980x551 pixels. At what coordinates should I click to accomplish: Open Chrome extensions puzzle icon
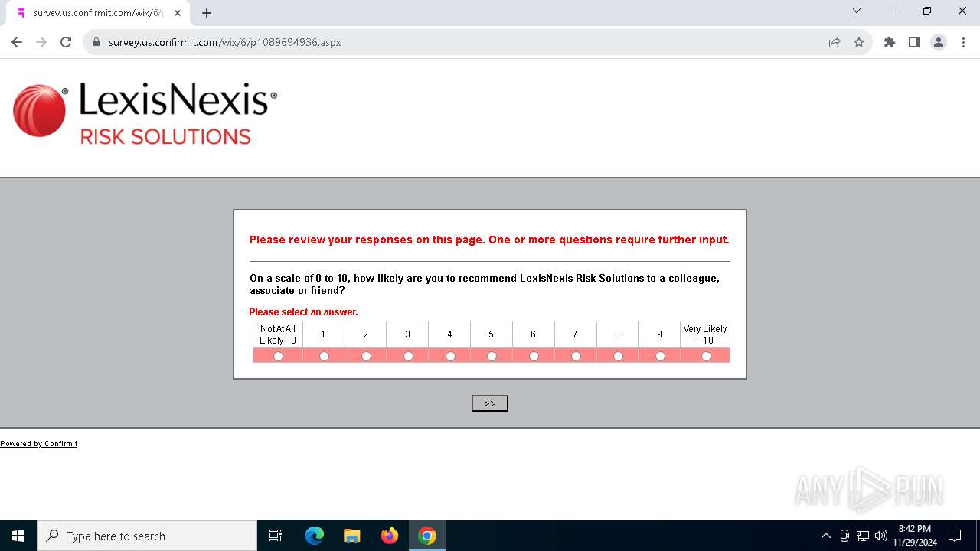click(x=890, y=42)
